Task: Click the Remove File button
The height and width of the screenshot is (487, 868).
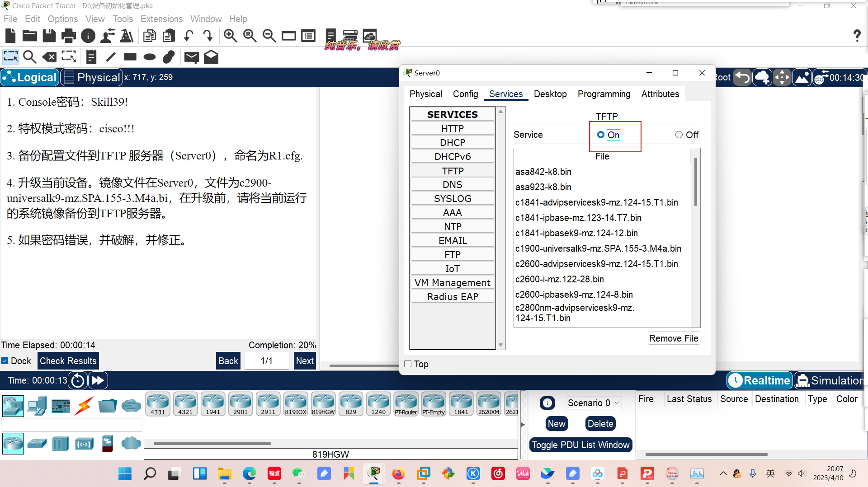Action: (674, 338)
